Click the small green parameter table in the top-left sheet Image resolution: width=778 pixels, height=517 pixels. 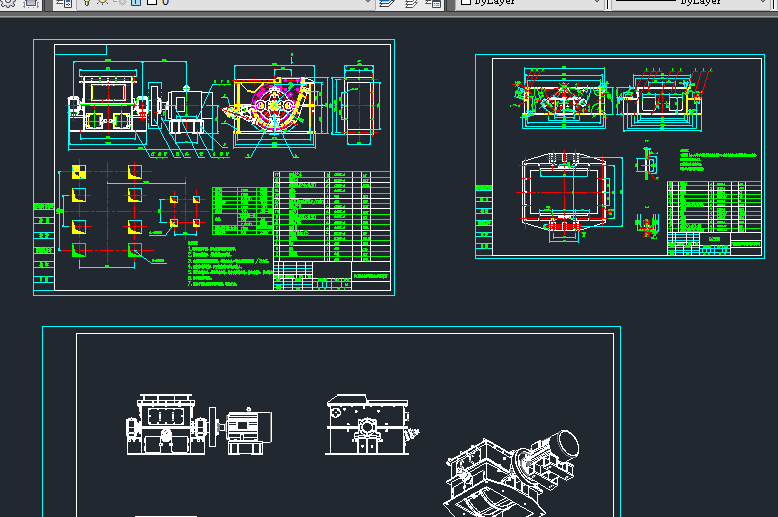tap(242, 211)
